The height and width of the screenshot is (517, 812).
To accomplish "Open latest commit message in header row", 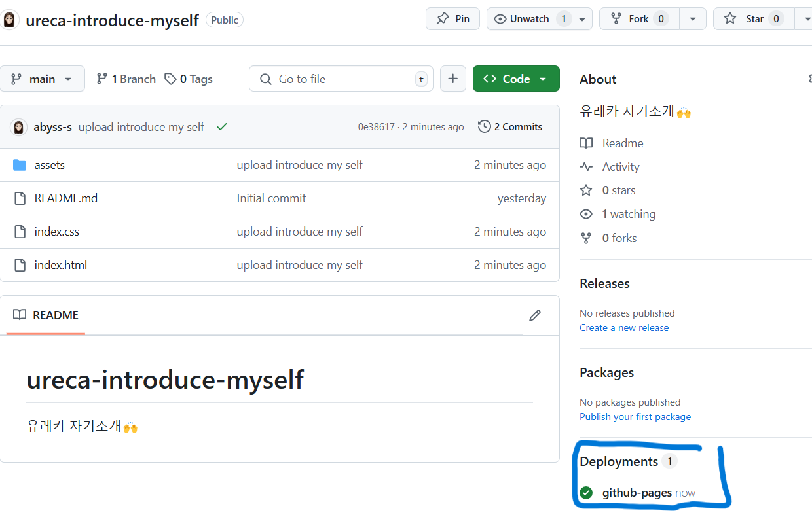I will 141,127.
